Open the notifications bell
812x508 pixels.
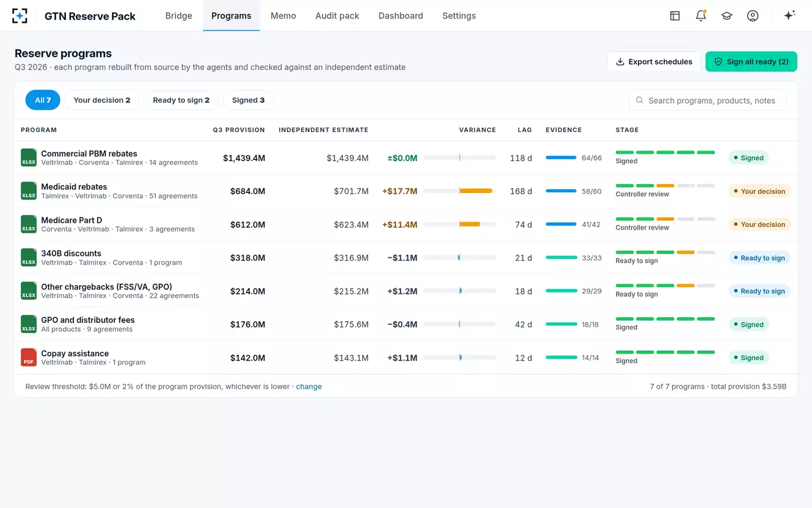[701, 16]
